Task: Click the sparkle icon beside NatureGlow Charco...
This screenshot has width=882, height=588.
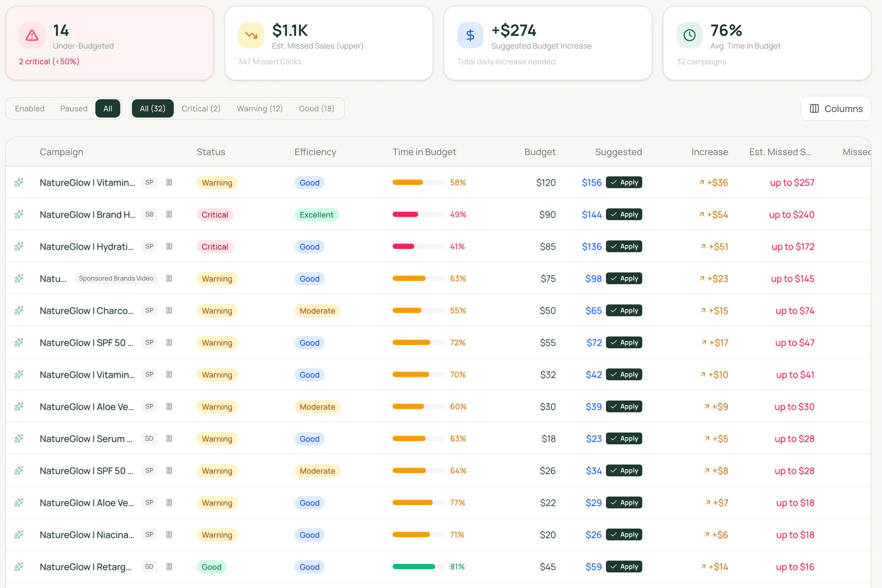Action: click(x=19, y=311)
